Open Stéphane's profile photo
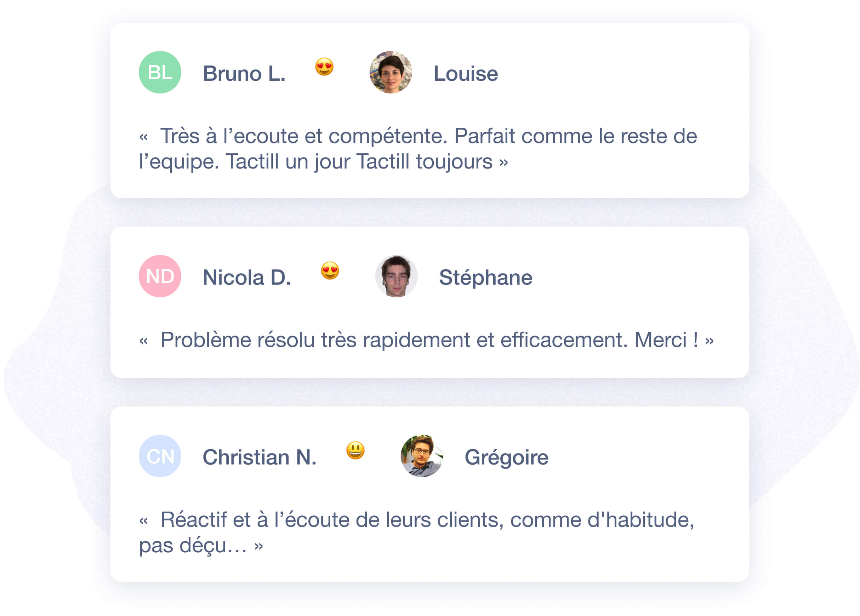This screenshot has height=616, width=860. click(x=396, y=276)
